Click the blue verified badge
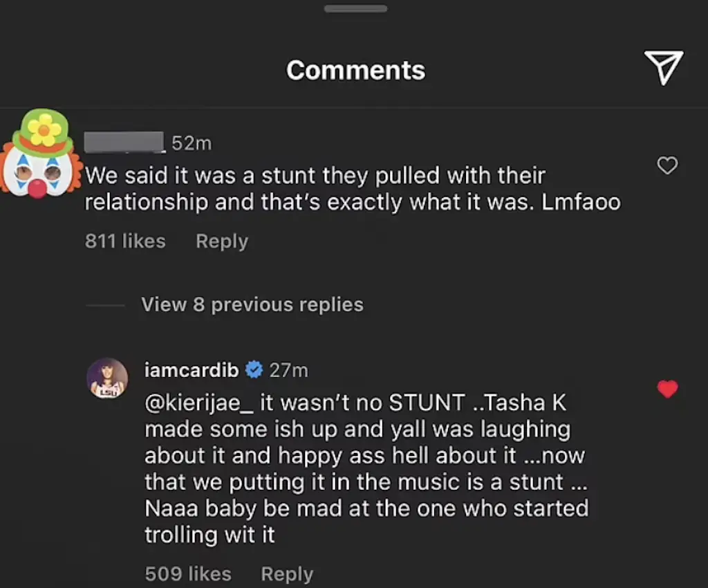Screen dimensions: 708x588 pyautogui.click(x=254, y=370)
